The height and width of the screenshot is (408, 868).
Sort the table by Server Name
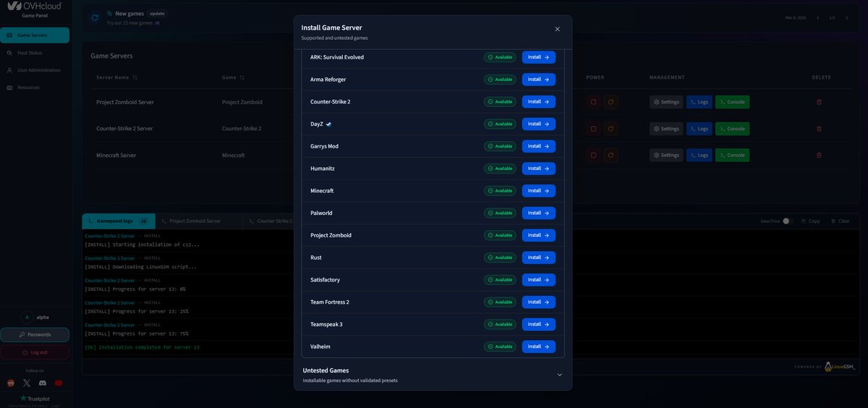pyautogui.click(x=116, y=77)
